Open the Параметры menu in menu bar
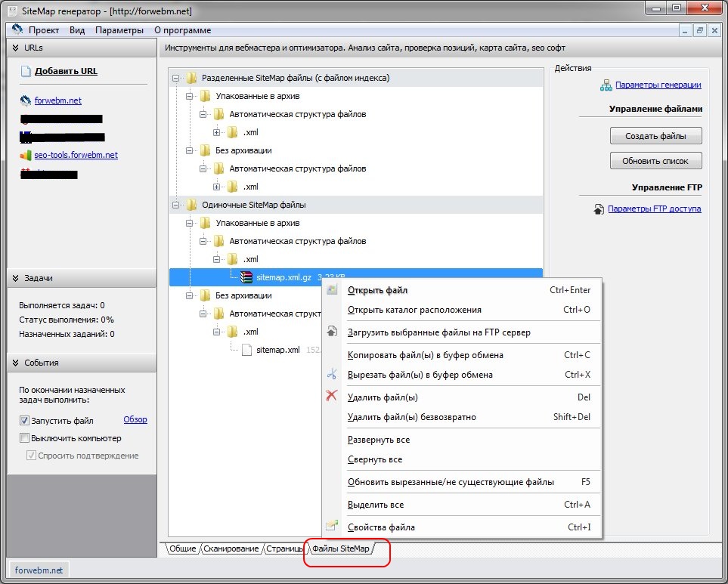Screen dimensions: 728x584 click(x=119, y=30)
